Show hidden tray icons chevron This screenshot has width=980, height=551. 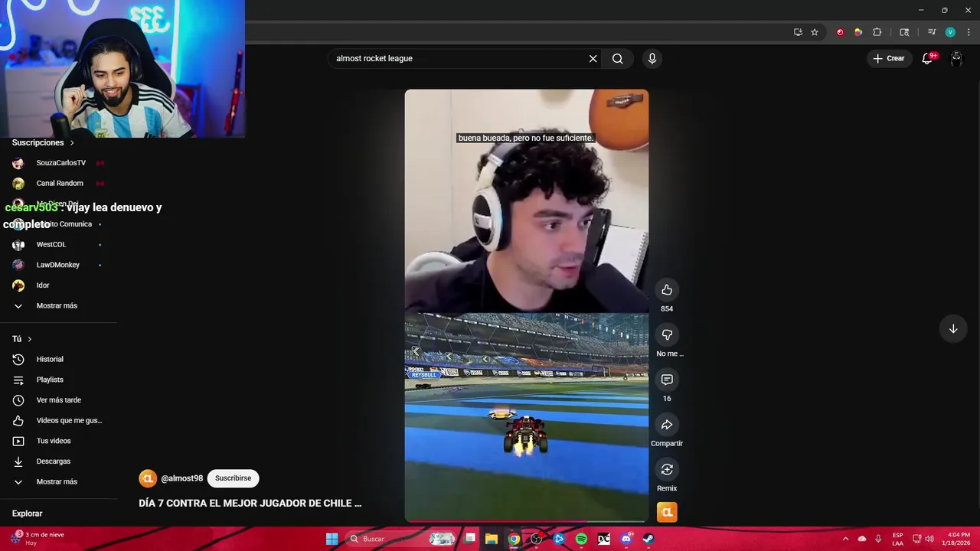(x=845, y=539)
